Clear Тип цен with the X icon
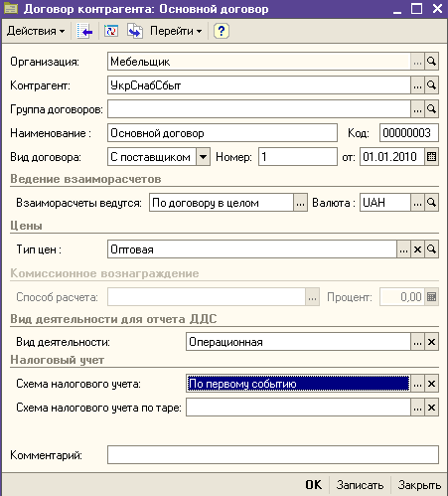 417,249
